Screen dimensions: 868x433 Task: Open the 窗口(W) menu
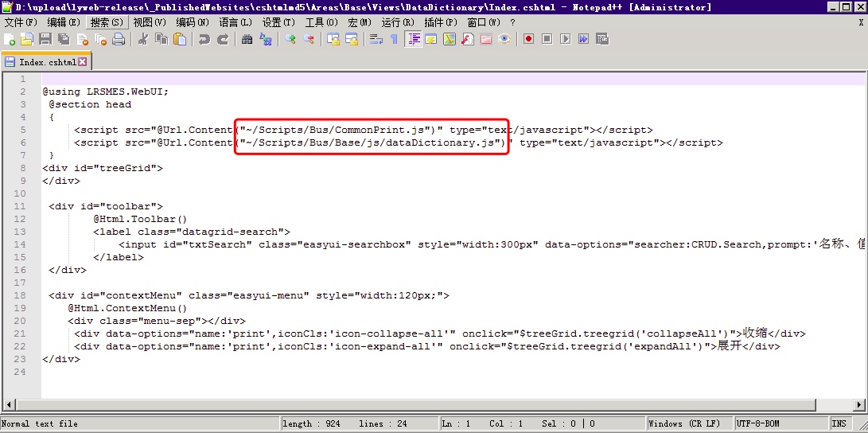pos(484,23)
